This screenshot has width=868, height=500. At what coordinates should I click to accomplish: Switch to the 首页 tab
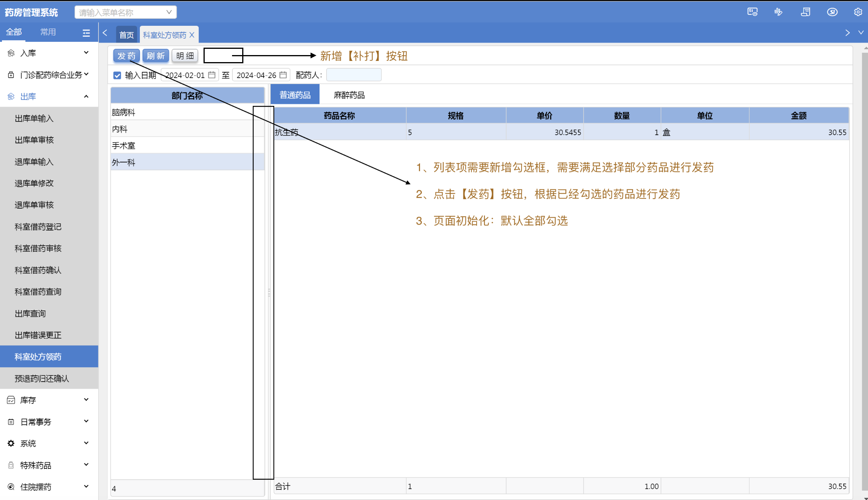(127, 35)
